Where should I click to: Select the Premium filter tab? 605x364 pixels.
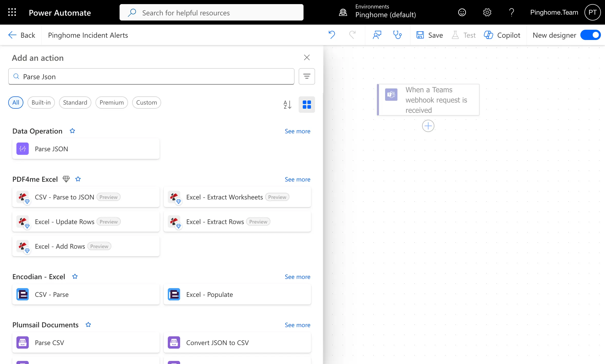[x=112, y=103]
